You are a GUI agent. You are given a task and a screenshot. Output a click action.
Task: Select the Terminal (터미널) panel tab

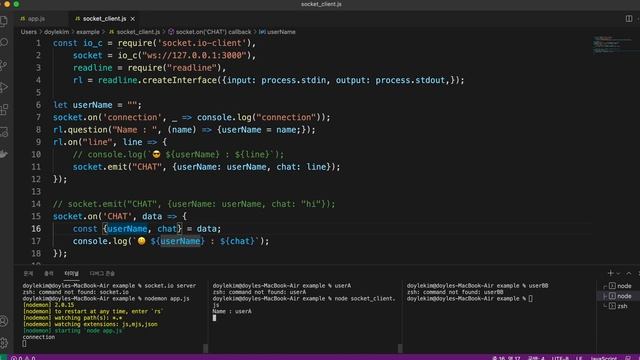coord(71,273)
